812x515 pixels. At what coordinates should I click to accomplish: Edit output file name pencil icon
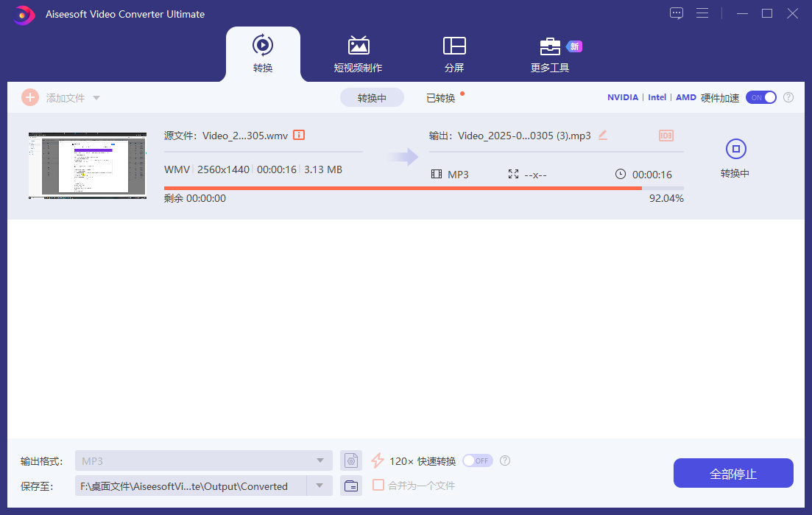tap(603, 135)
